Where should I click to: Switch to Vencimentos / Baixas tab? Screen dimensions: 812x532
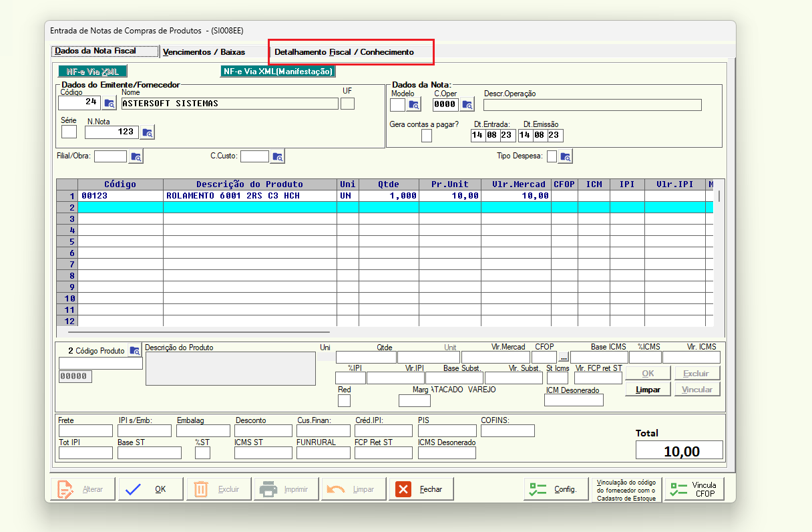pos(204,51)
